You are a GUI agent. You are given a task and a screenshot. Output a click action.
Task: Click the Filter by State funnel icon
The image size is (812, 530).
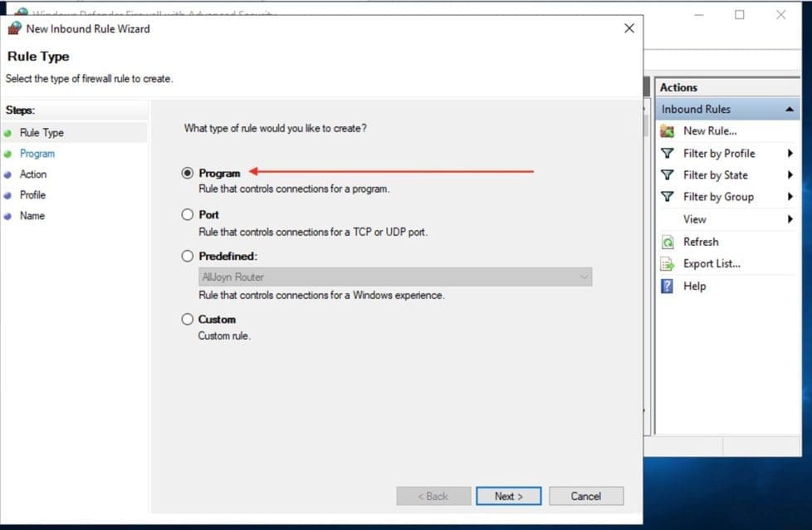[667, 175]
